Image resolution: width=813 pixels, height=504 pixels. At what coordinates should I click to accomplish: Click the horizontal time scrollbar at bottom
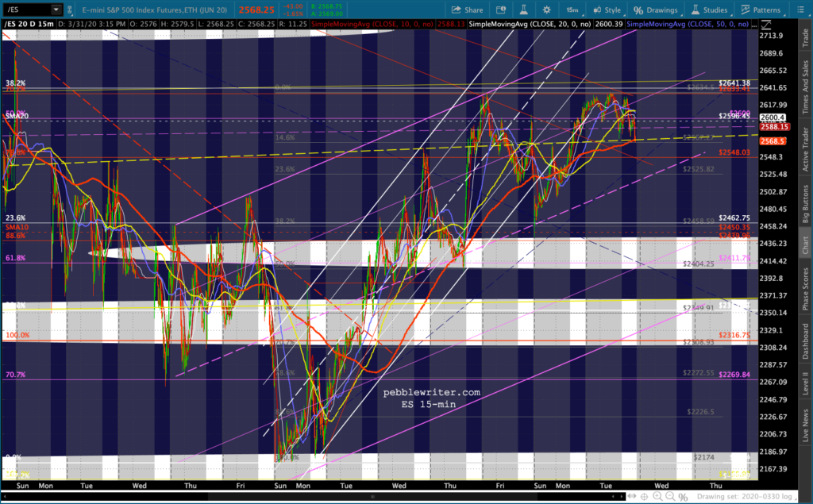pyautogui.click(x=372, y=496)
